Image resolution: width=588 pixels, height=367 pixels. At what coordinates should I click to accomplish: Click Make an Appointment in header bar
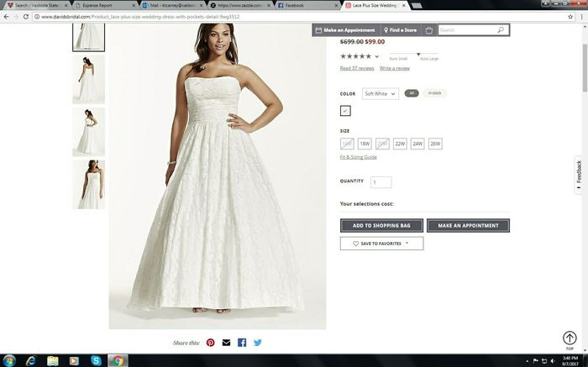click(345, 30)
